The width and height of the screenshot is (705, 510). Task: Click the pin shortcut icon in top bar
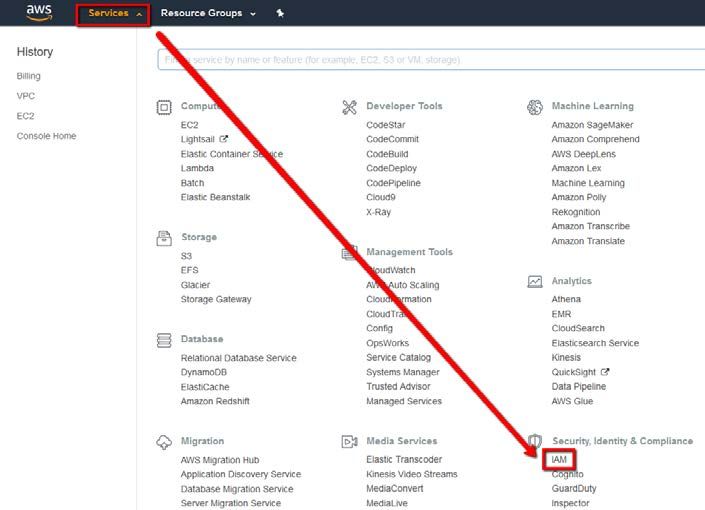(280, 13)
